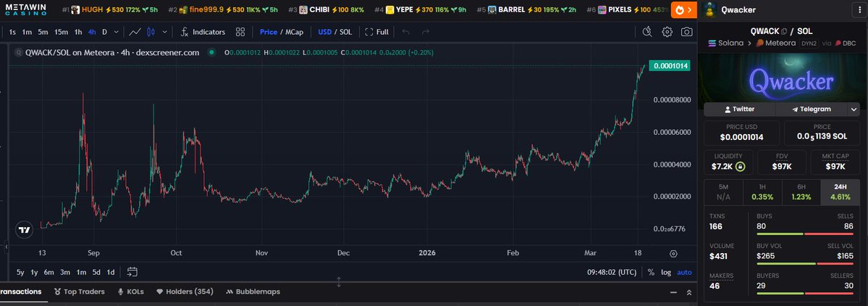Select the 5m timeframe
Screen dimensions: 868x306
coord(43,32)
